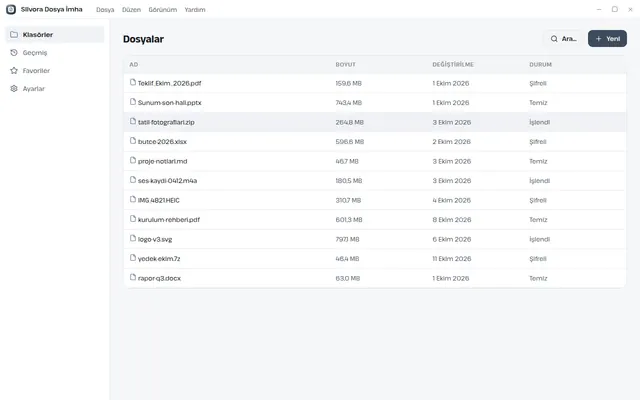Select file name tatil-fotograflari.zip
This screenshot has width=640, height=400.
click(x=166, y=122)
